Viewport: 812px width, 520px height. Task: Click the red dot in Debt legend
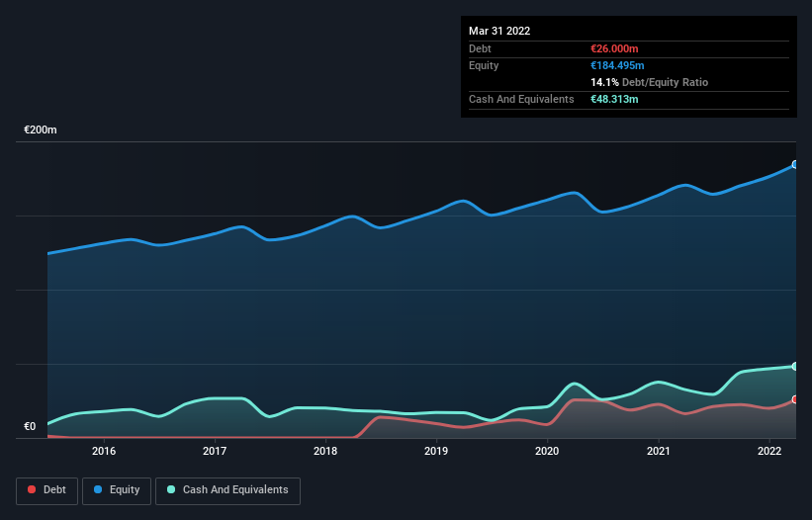coord(32,489)
